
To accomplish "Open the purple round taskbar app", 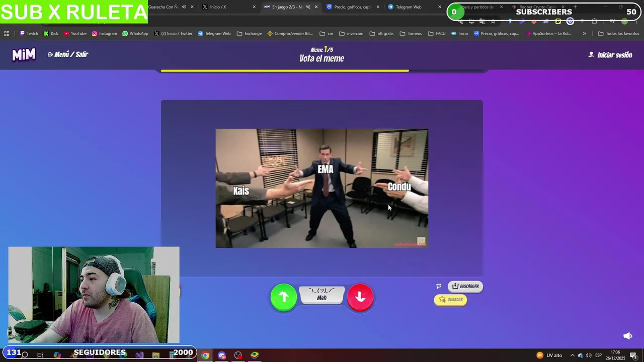I will pos(222,355).
